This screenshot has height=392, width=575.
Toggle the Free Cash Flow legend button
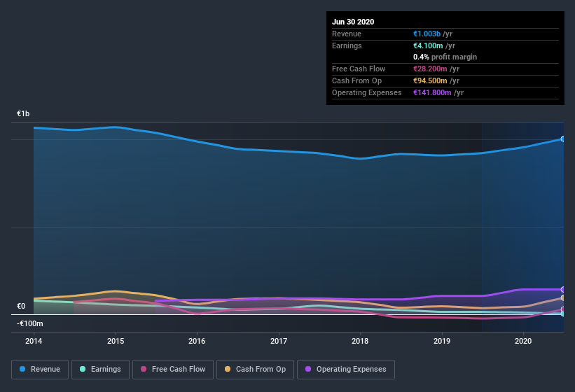(173, 370)
